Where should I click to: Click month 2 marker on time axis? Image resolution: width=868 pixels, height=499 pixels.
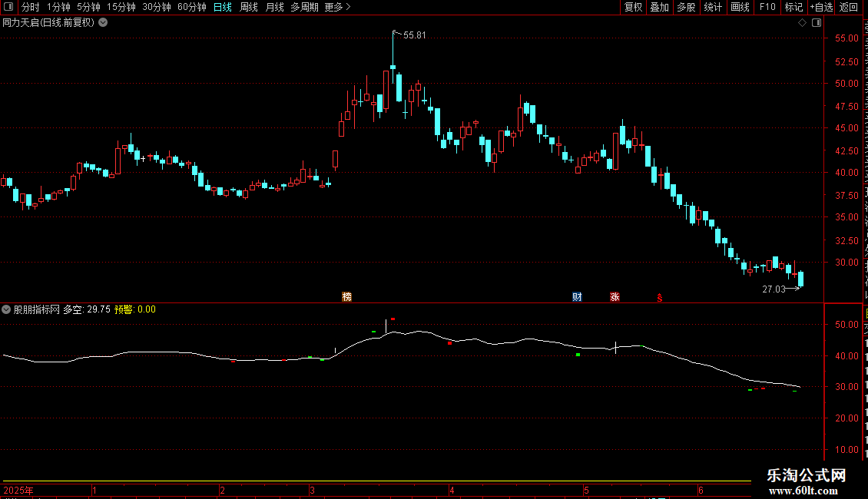click(223, 491)
